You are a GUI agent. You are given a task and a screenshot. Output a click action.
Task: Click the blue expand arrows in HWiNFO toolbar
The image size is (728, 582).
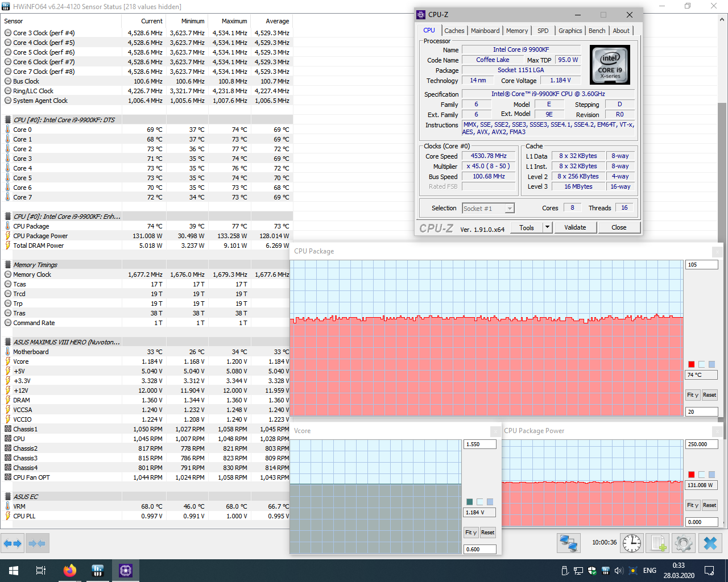coord(13,543)
